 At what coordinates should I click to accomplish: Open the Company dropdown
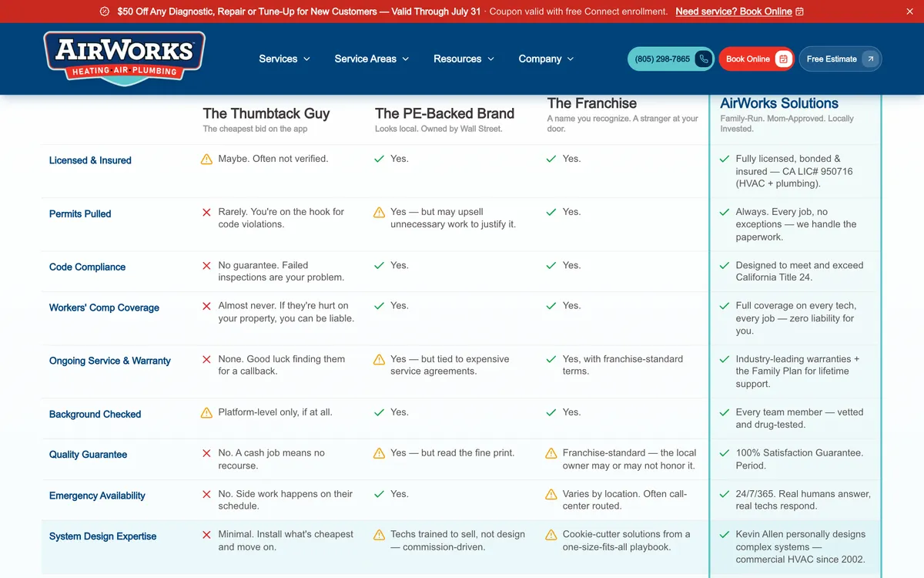tap(546, 59)
